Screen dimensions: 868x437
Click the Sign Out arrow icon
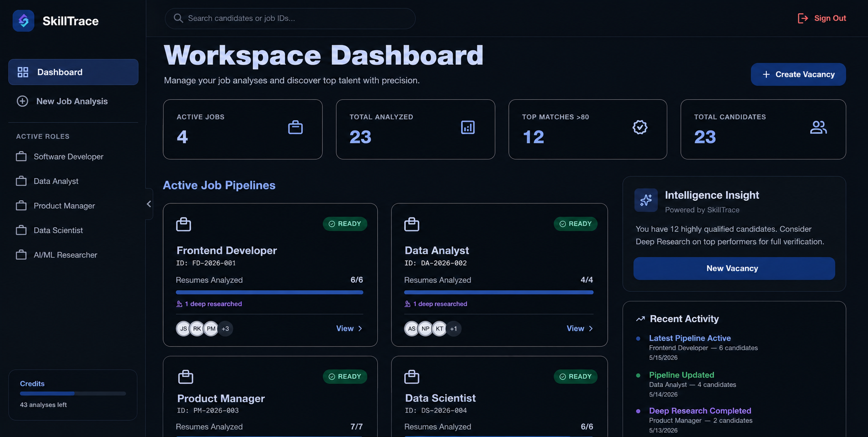pos(803,18)
